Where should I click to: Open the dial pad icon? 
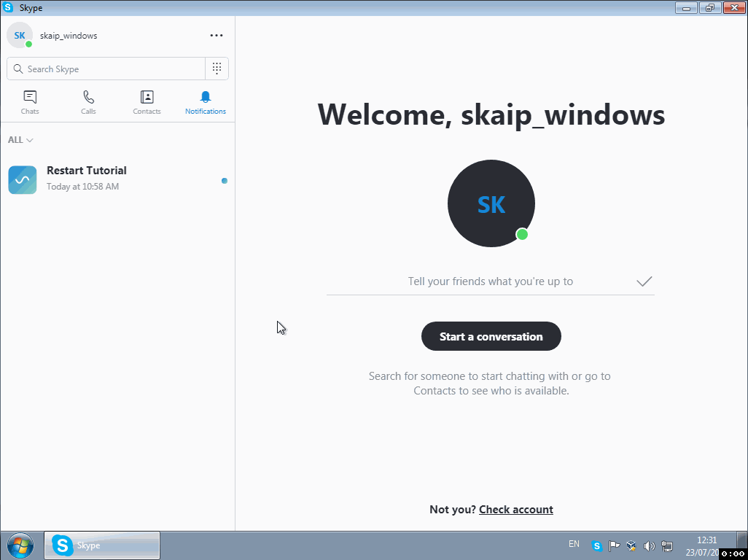tap(217, 69)
